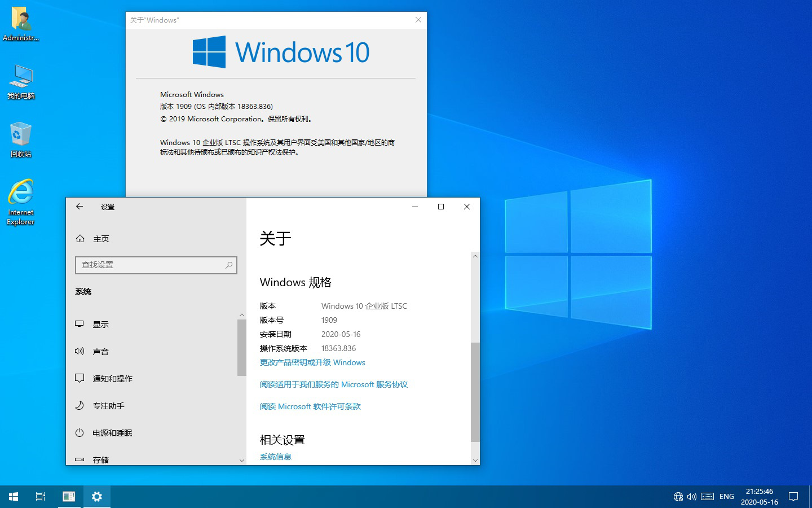Open 通知和操作 settings category

(x=112, y=379)
